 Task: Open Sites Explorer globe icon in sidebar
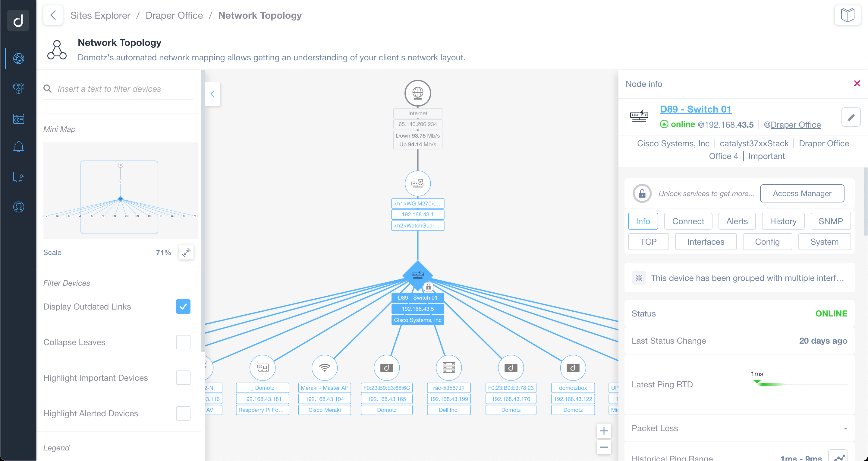click(18, 58)
